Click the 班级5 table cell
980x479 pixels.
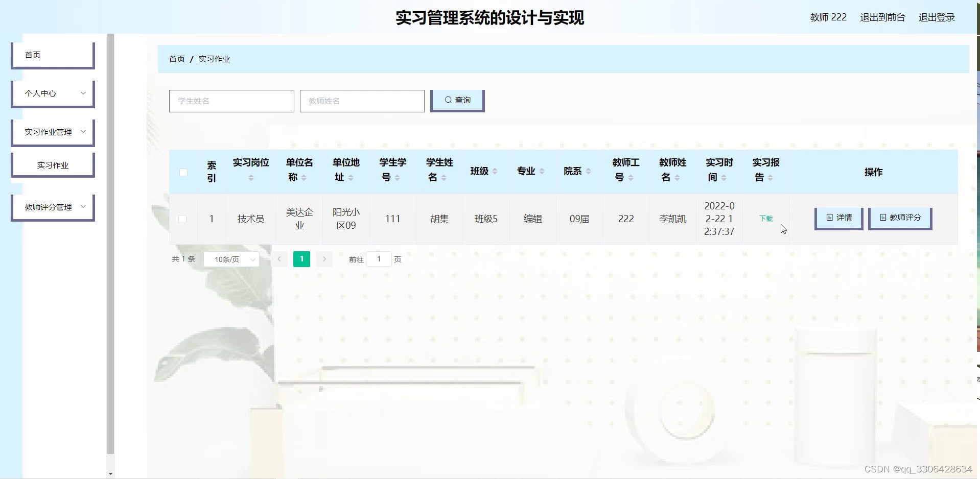tap(486, 219)
